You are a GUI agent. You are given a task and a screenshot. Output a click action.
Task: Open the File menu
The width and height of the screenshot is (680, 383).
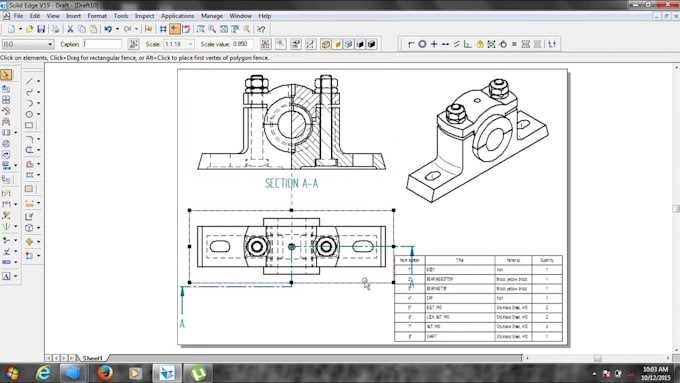(x=18, y=16)
